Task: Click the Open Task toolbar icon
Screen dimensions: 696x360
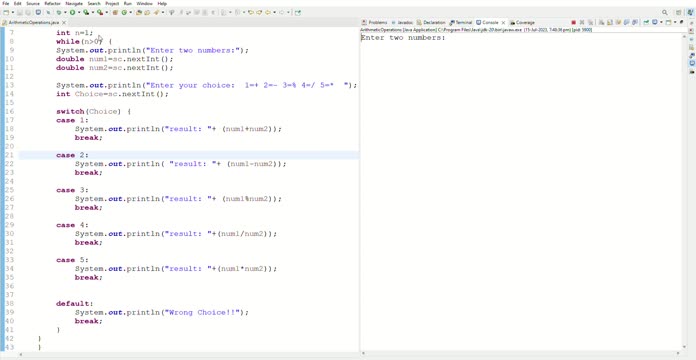Action: [x=147, y=12]
